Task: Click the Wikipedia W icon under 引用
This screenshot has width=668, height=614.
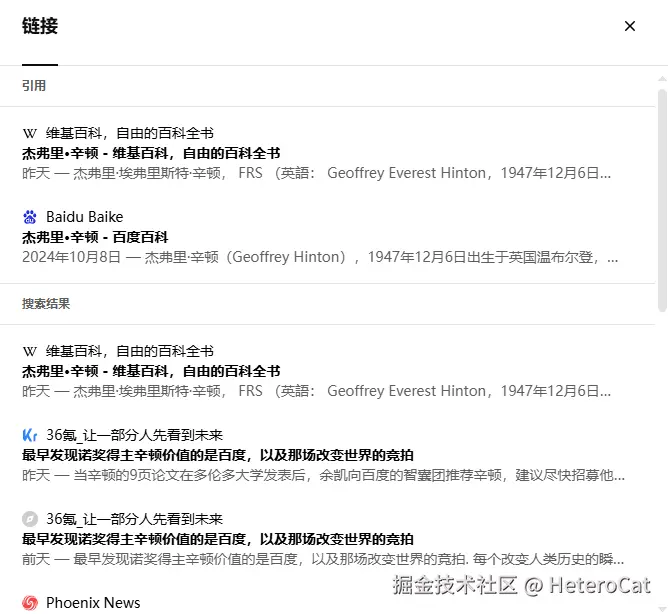Action: pos(30,134)
